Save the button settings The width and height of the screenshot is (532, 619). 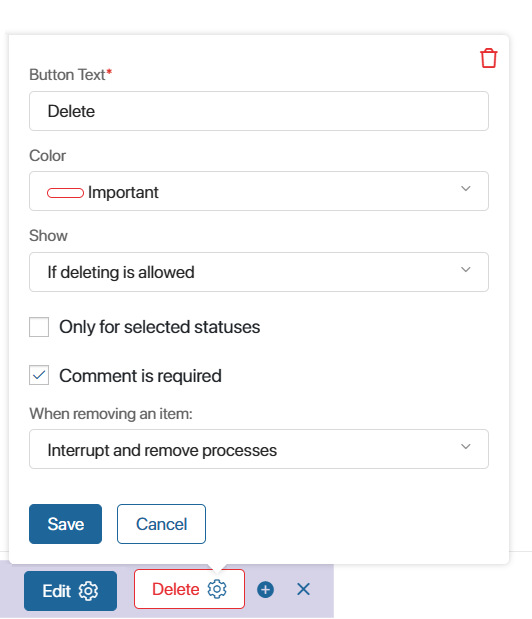point(66,524)
